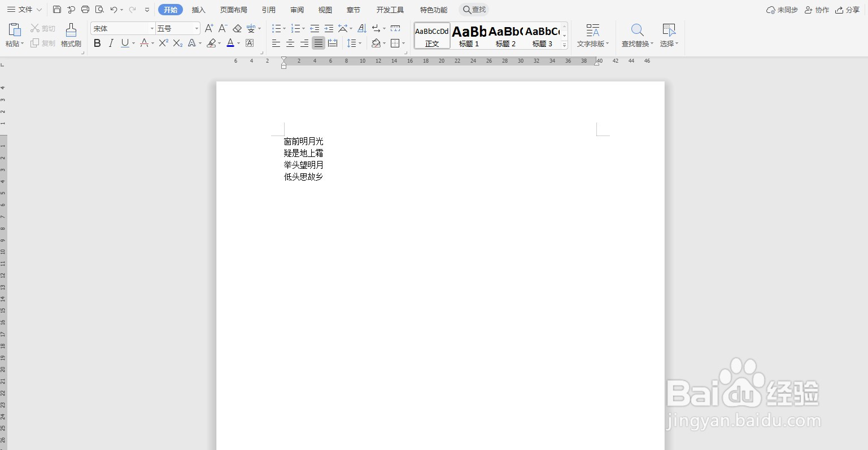
Task: Open underline style dropdown arrow
Action: coord(133,43)
